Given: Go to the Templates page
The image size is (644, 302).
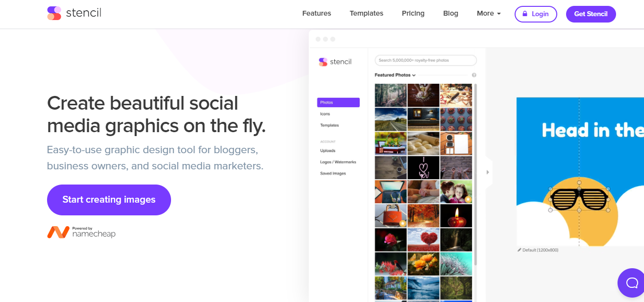Looking at the screenshot, I should tap(366, 14).
